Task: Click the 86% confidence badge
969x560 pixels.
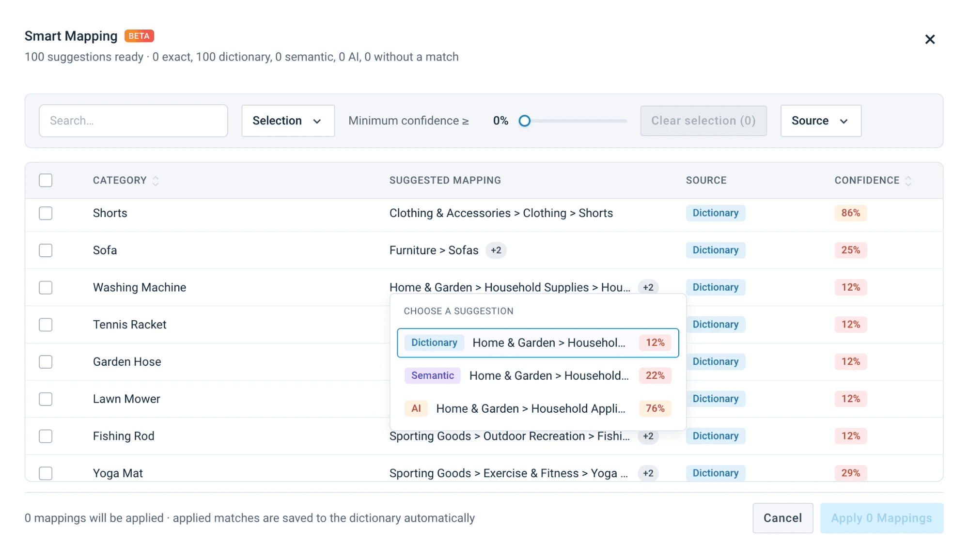Action: (850, 213)
